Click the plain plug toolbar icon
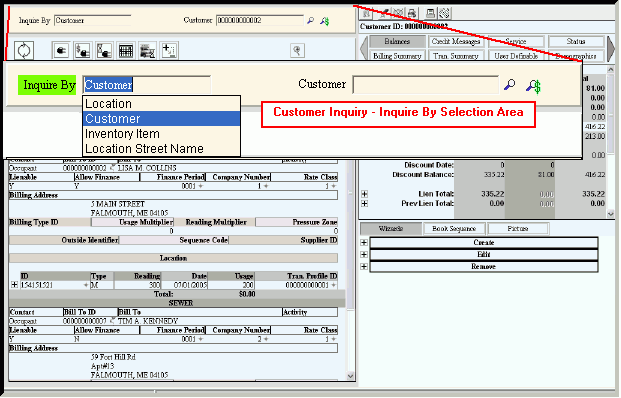 [61, 51]
